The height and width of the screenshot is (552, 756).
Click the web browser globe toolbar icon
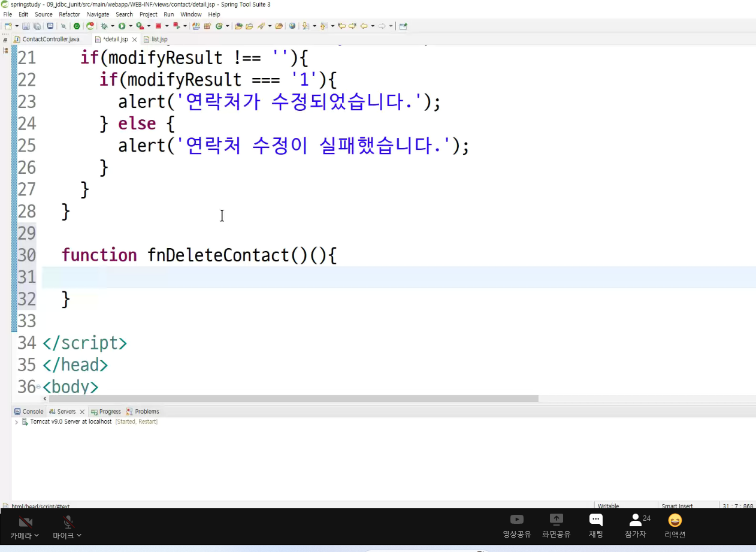(x=292, y=26)
